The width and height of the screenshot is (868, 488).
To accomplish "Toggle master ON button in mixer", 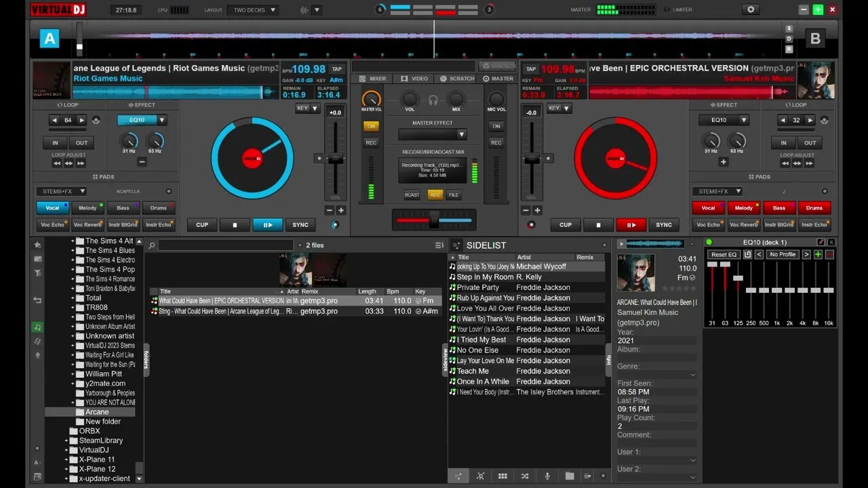I will [x=371, y=126].
